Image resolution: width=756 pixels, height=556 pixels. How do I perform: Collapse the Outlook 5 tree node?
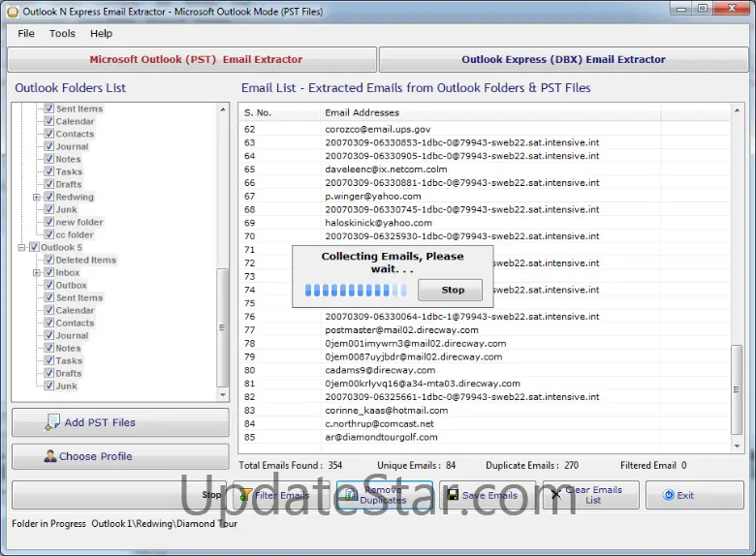tap(21, 248)
